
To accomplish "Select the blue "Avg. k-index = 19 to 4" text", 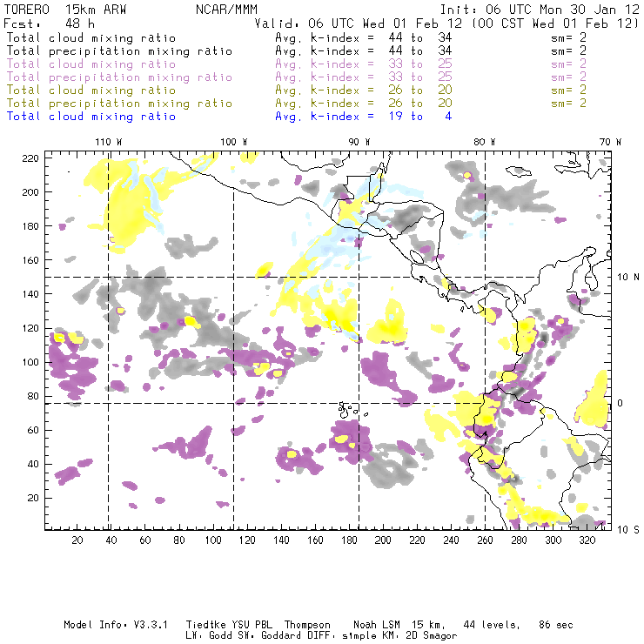I will pos(364,117).
